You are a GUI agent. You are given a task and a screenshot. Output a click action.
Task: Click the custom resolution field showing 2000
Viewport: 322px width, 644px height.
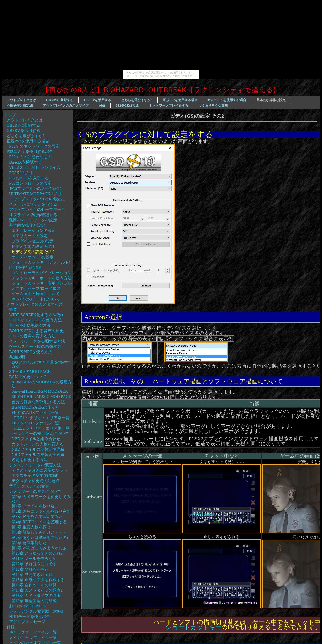pyautogui.click(x=158, y=218)
